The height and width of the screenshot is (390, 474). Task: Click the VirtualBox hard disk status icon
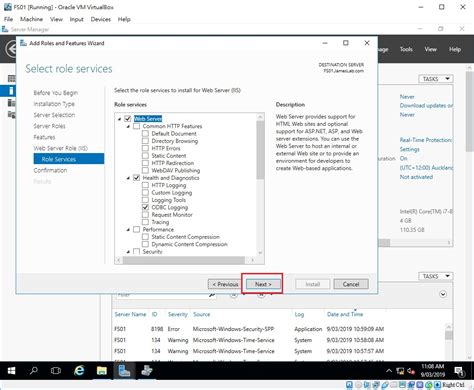coord(349,385)
